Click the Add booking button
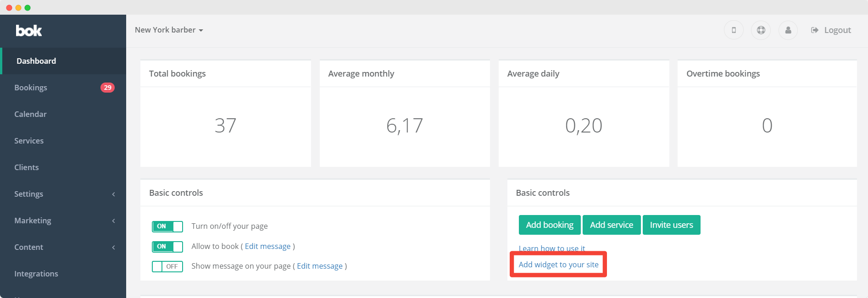 pos(550,225)
